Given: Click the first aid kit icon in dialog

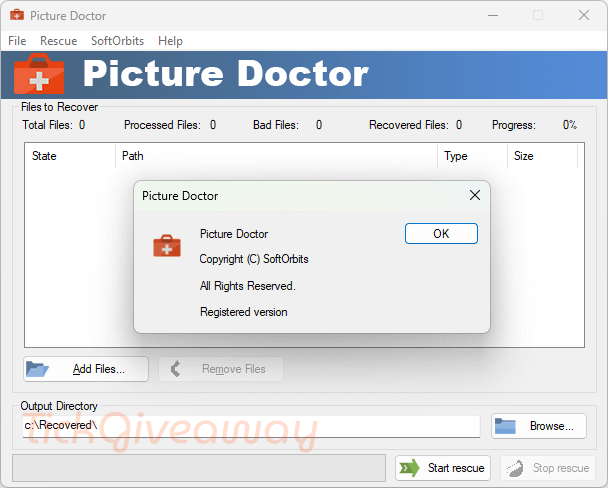Looking at the screenshot, I should tap(167, 246).
